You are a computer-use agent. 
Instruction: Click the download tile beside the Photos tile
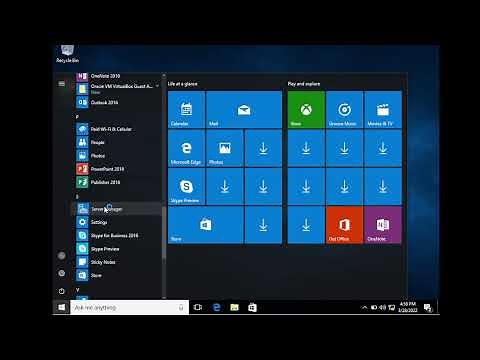[x=263, y=148]
